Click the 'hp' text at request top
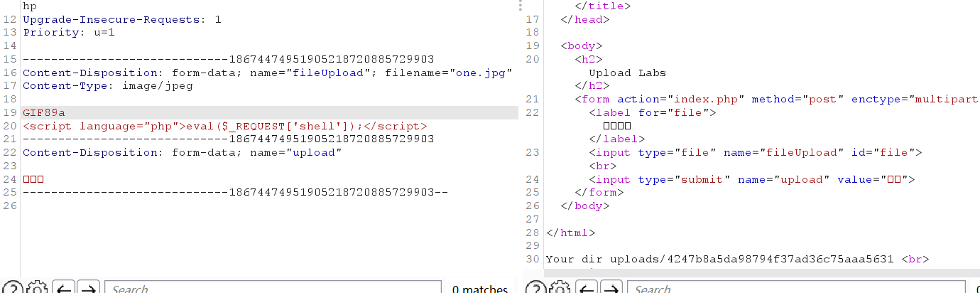Viewport: 980px width, 293px height. pyautogui.click(x=30, y=6)
